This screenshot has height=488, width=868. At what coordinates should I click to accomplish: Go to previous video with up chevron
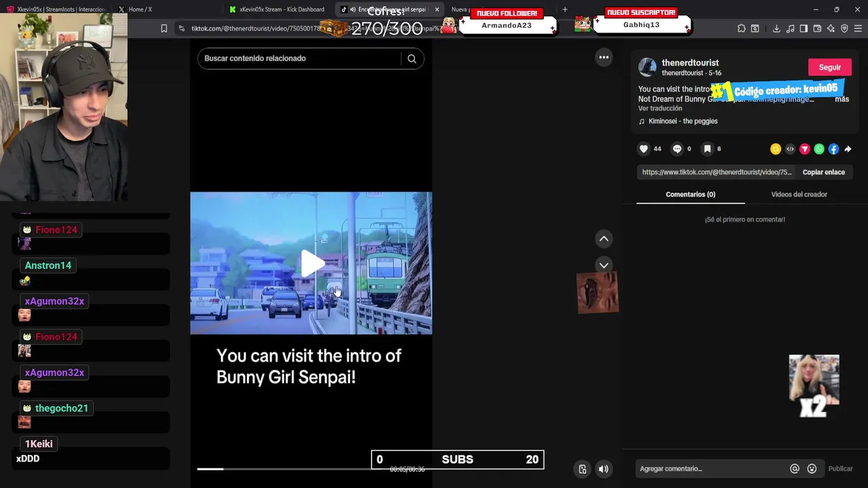[604, 239]
